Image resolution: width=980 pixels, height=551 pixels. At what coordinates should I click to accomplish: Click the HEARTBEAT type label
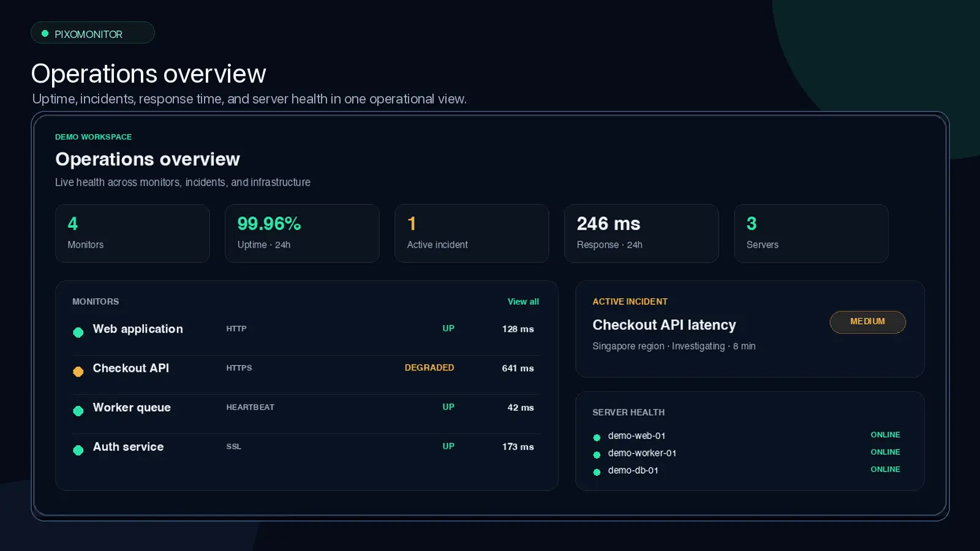click(x=250, y=407)
